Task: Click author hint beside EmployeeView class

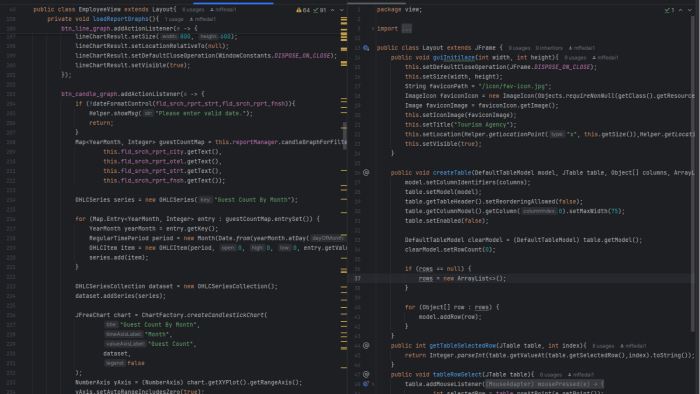Action: [x=224, y=9]
